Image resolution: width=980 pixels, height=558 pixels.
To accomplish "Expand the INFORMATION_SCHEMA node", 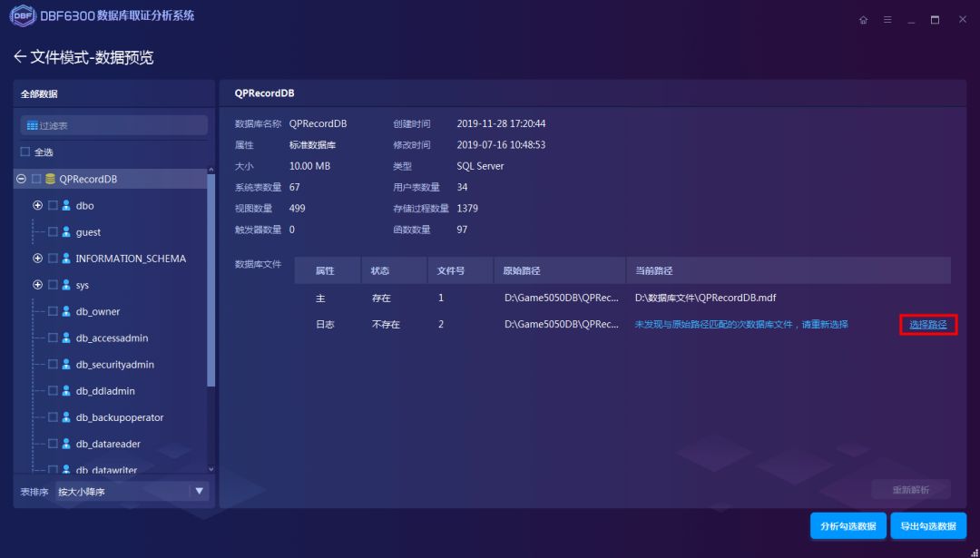I will pos(37,259).
